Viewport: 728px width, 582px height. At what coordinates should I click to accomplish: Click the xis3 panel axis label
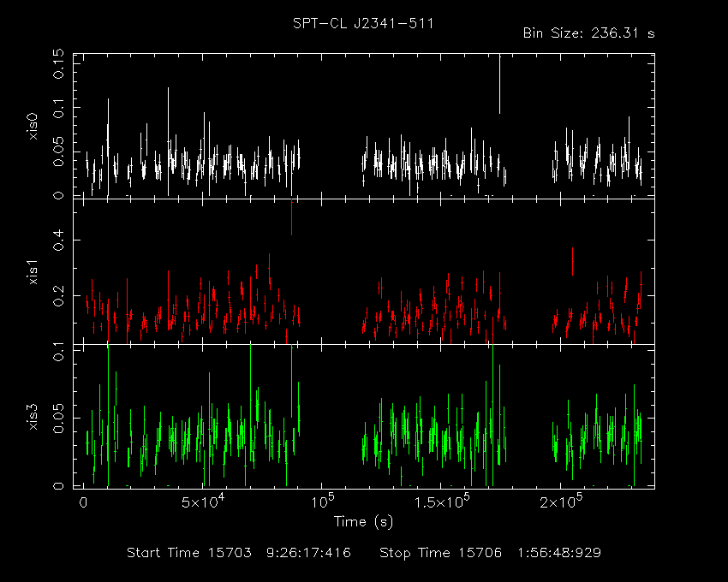[33, 417]
